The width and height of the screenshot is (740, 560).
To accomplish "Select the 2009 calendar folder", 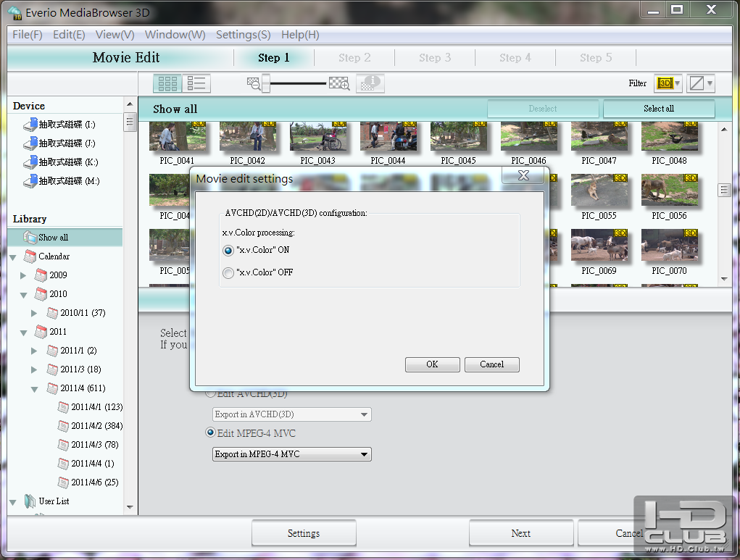I will coord(51,275).
